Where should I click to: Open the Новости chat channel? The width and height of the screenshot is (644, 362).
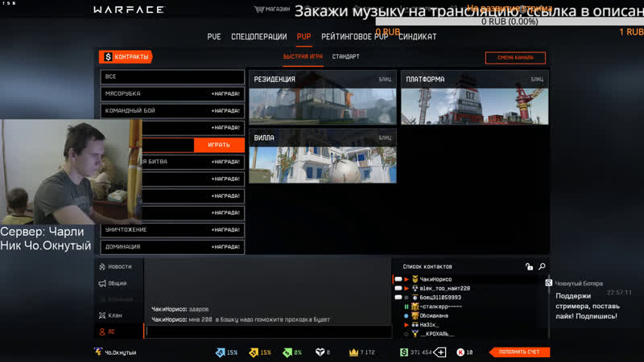[x=116, y=267]
